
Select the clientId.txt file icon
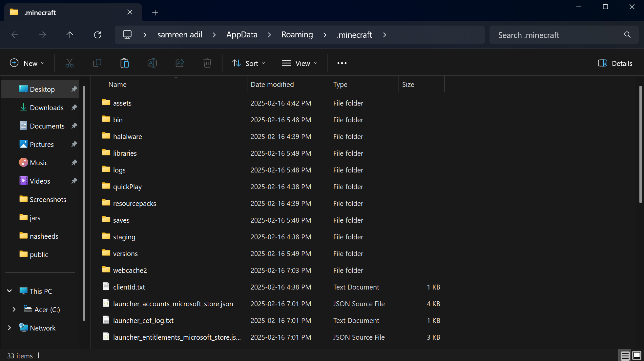(x=106, y=286)
